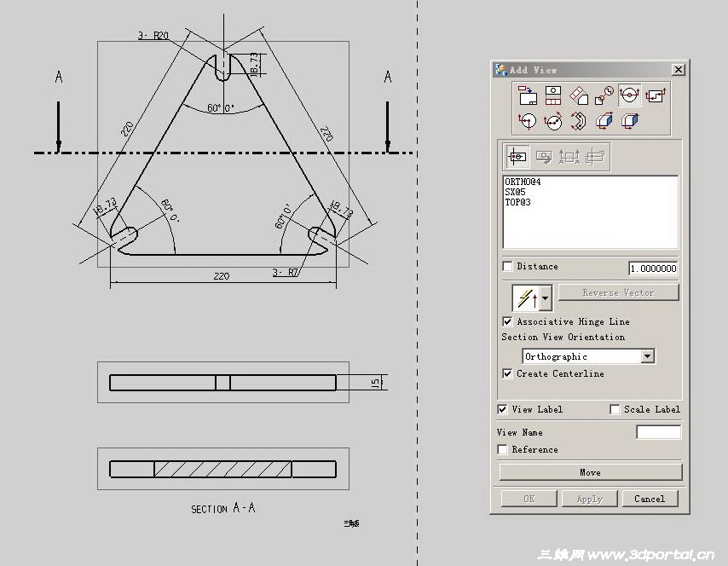Viewport: 728px width, 566px height.
Task: Click the Define Hinge Line step icon
Action: tap(543, 158)
